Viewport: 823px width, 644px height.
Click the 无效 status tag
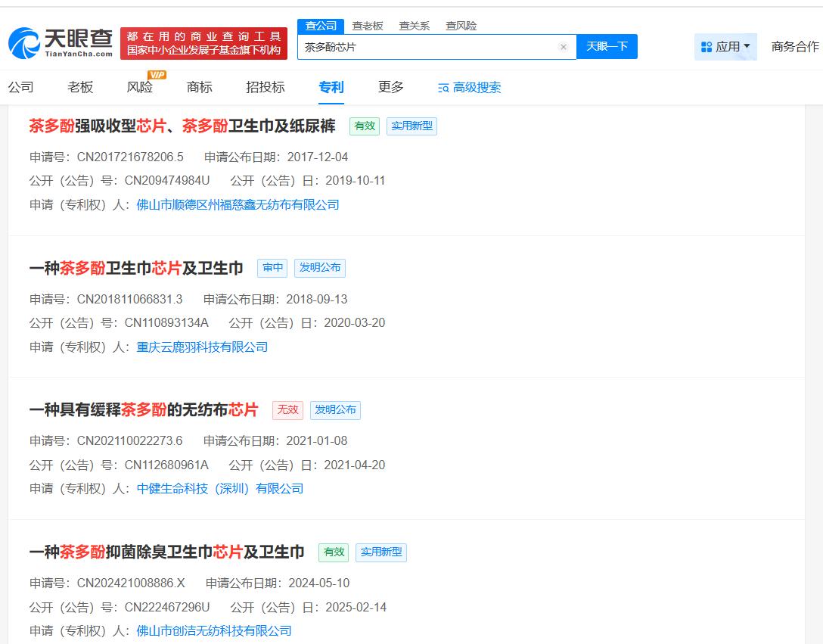tap(287, 409)
